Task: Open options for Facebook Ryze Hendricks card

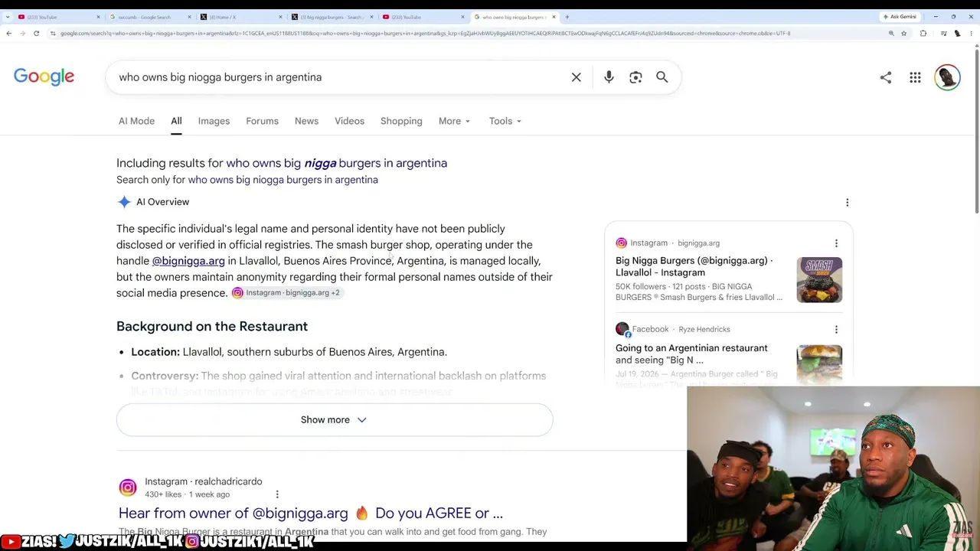Action: [x=836, y=329]
